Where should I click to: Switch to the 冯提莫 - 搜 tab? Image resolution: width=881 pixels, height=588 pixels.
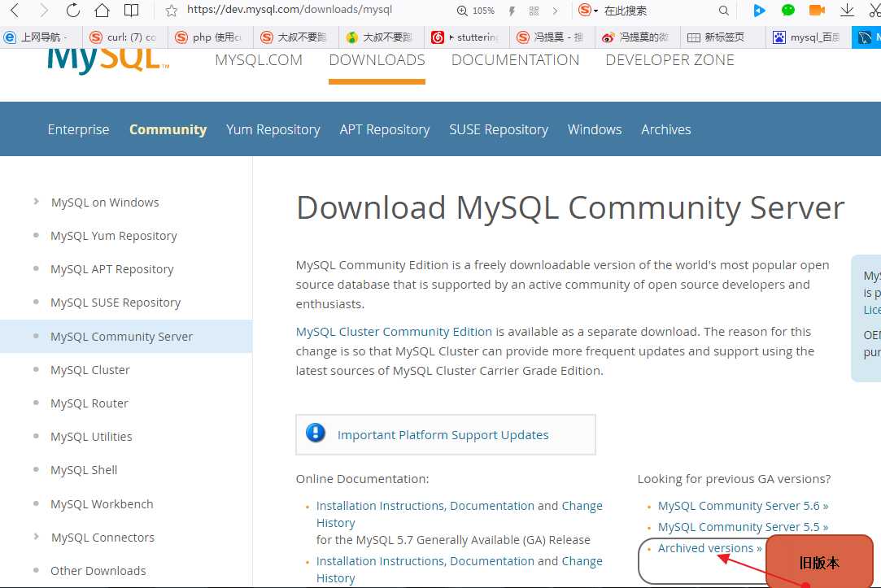click(554, 37)
